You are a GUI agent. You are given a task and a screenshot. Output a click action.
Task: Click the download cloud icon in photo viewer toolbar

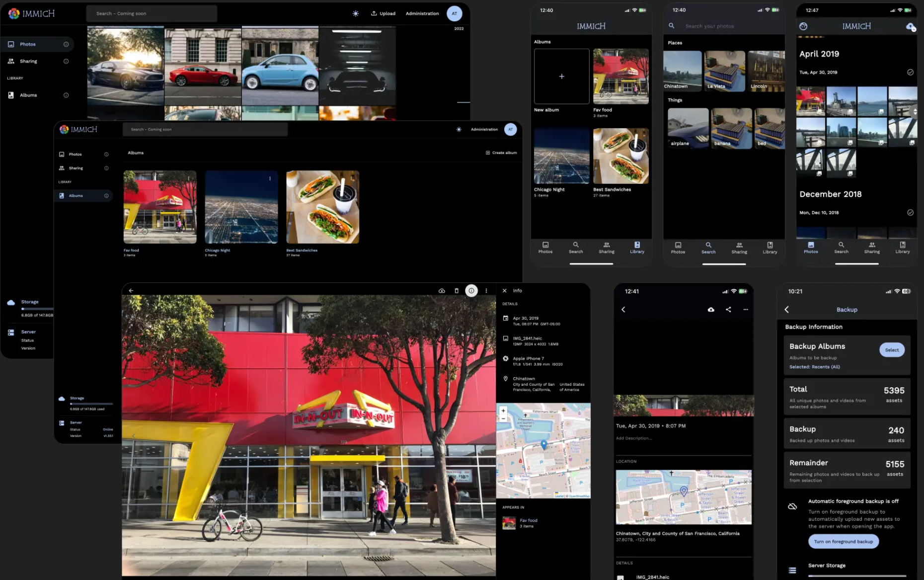point(442,290)
